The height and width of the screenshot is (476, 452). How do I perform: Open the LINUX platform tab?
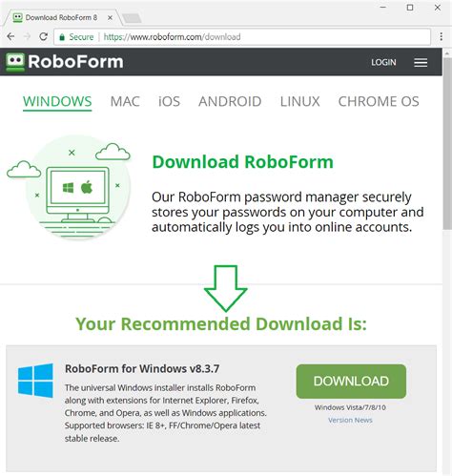point(299,102)
